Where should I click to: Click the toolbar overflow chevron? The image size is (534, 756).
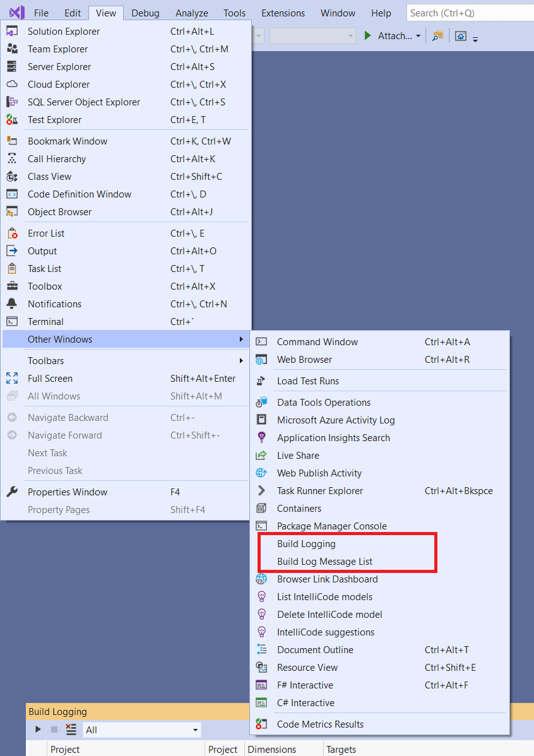pyautogui.click(x=475, y=39)
